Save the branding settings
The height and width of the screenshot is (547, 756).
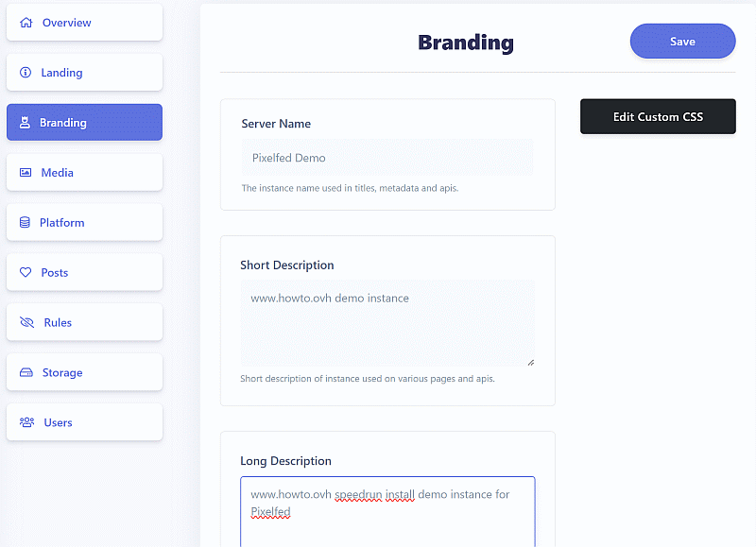click(x=682, y=42)
